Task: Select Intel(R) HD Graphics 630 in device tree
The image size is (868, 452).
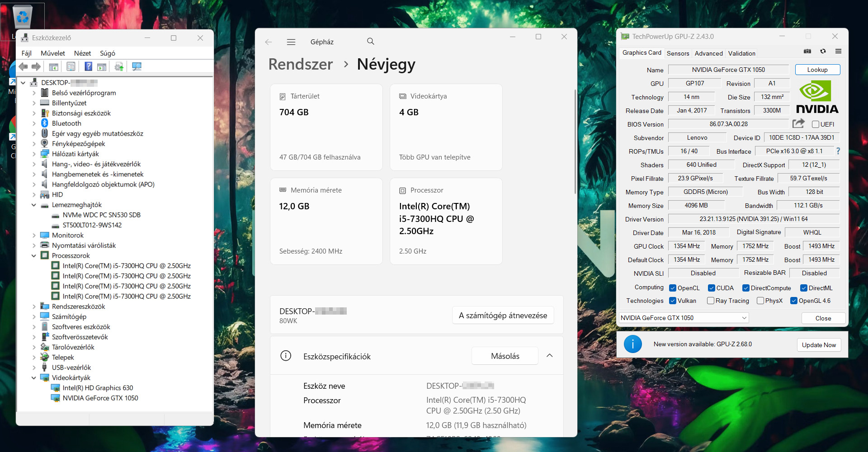Action: 98,388
